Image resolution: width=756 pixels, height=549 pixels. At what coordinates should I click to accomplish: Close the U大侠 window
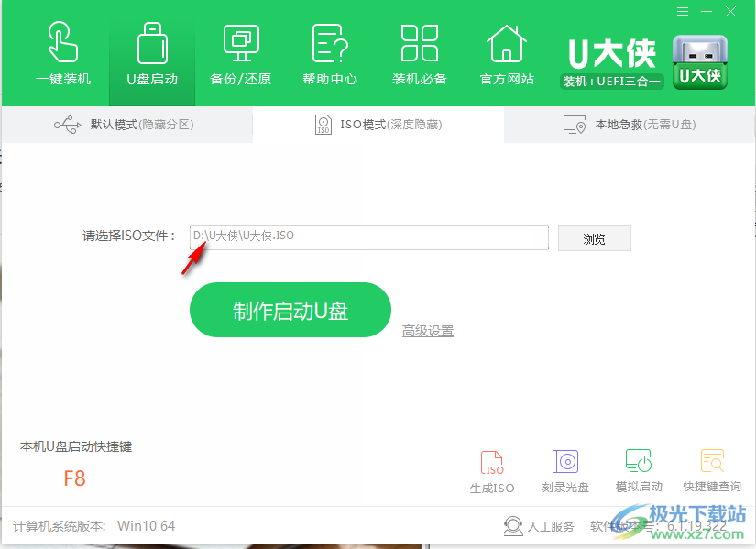point(731,12)
